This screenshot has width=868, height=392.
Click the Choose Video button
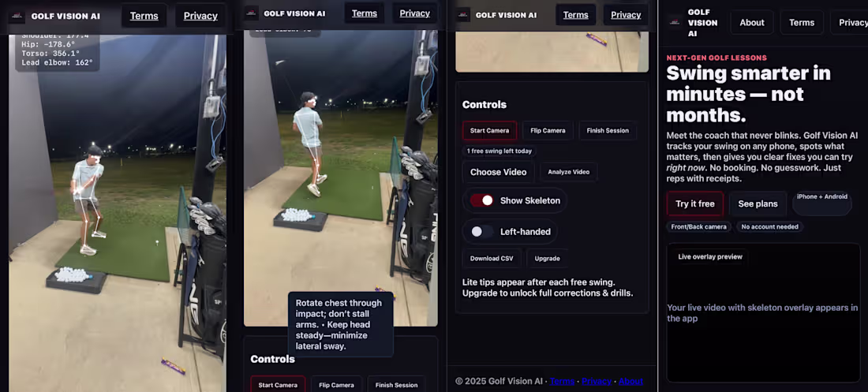tap(498, 172)
